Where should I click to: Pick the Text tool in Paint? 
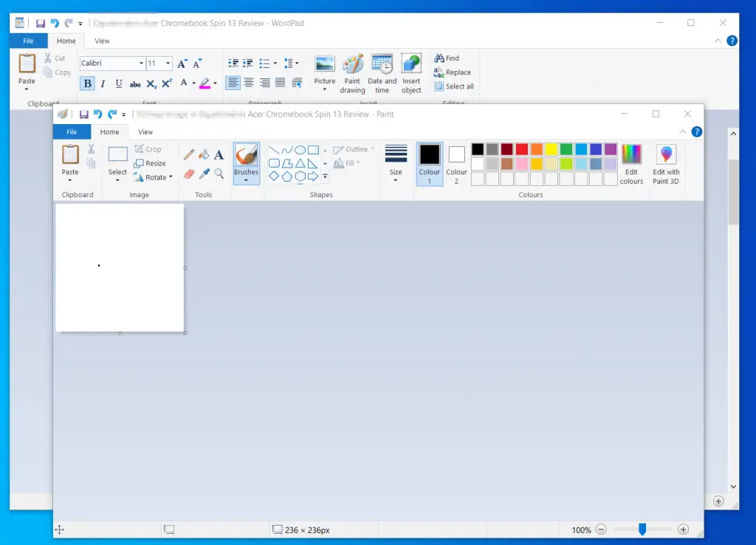219,155
